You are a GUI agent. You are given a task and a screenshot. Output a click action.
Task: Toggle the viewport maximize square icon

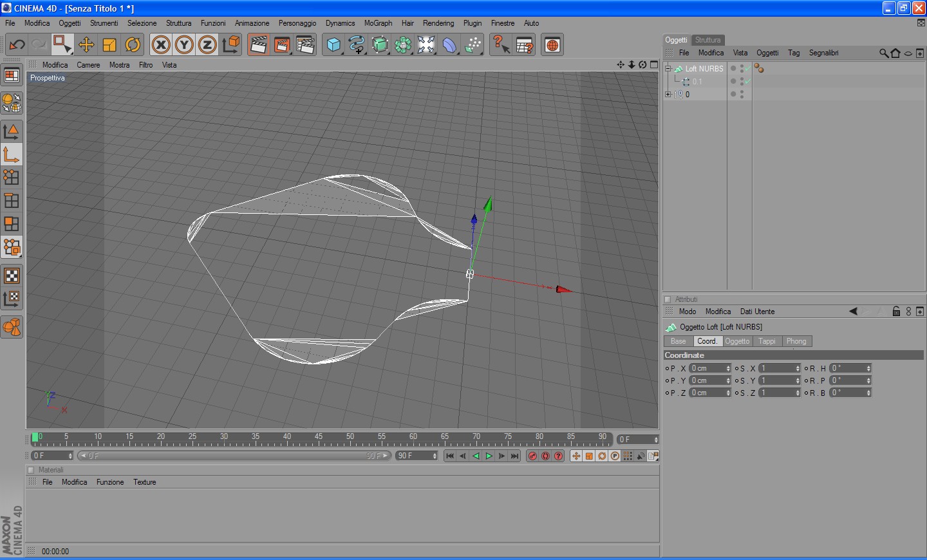(x=654, y=64)
